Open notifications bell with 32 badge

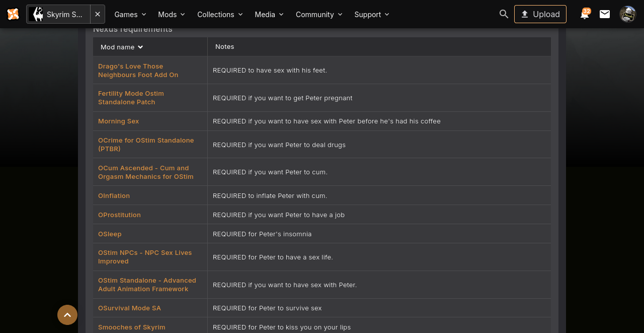point(585,14)
